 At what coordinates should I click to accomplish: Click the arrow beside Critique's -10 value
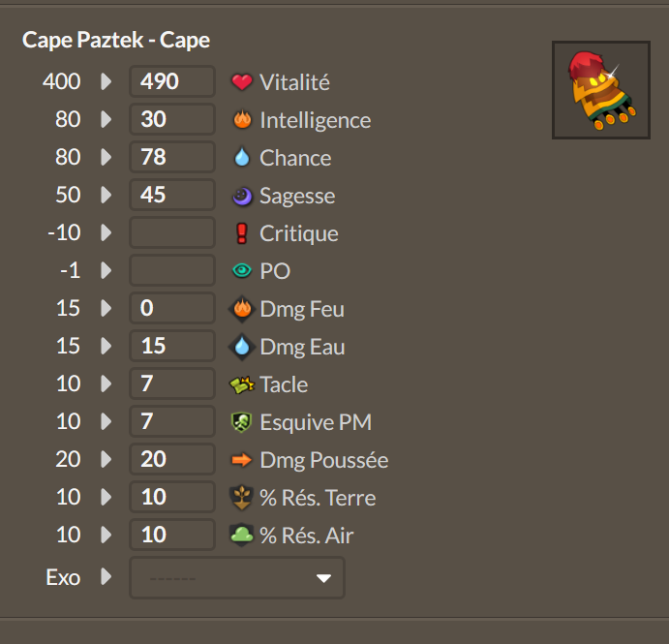[106, 232]
